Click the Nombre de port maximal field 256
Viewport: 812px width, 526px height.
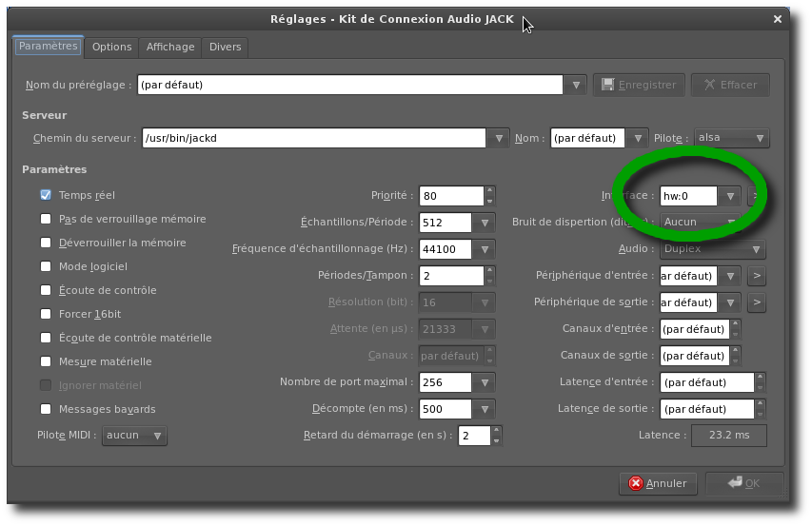[x=446, y=382]
